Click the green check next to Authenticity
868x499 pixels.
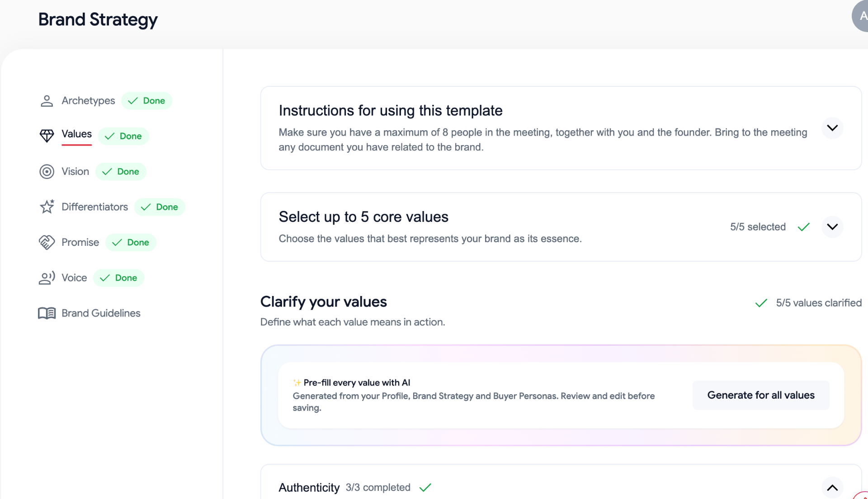click(425, 487)
